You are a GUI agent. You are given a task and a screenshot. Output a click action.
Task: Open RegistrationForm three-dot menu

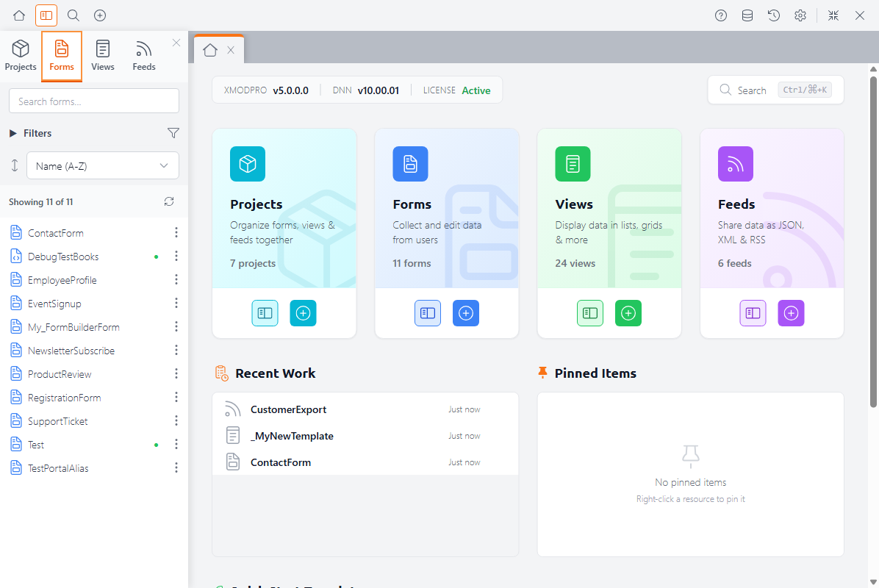(176, 398)
